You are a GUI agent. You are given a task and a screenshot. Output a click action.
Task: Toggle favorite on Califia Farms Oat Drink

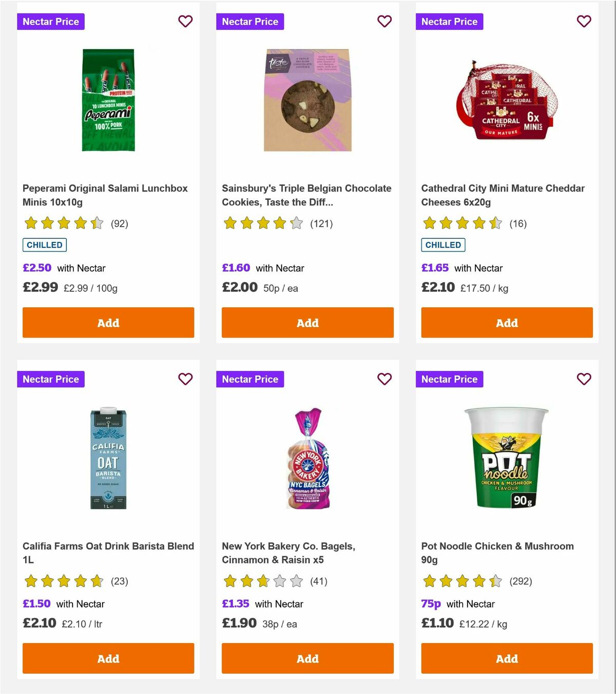coord(185,379)
